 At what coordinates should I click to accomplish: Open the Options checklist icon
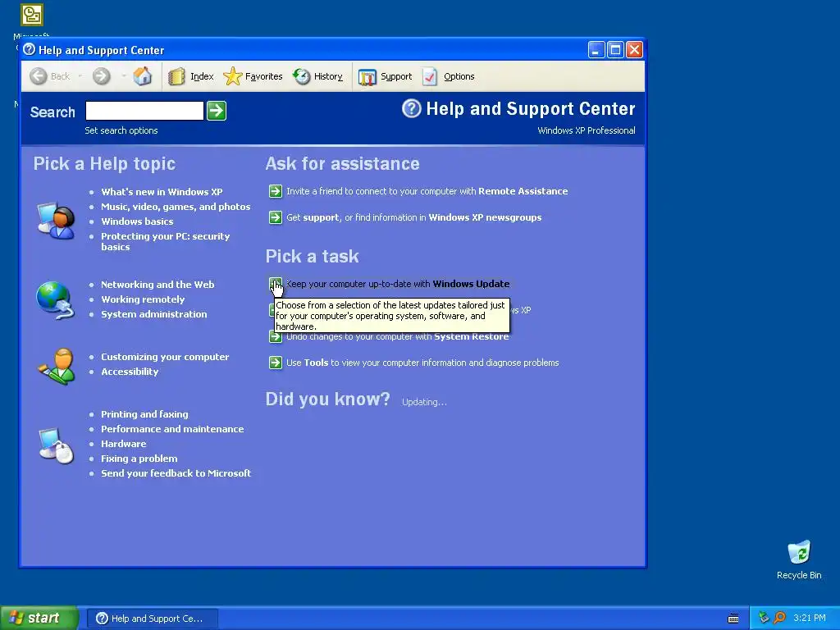pyautogui.click(x=430, y=76)
